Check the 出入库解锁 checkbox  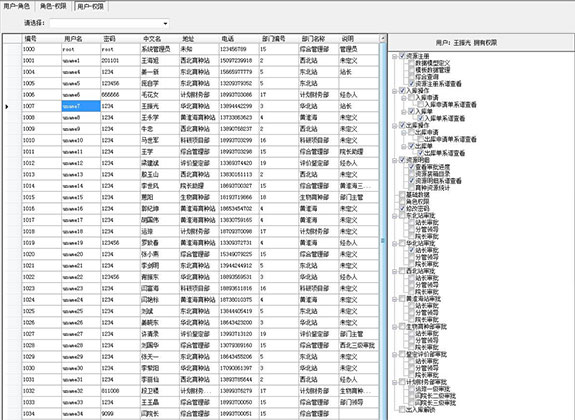[x=402, y=409]
